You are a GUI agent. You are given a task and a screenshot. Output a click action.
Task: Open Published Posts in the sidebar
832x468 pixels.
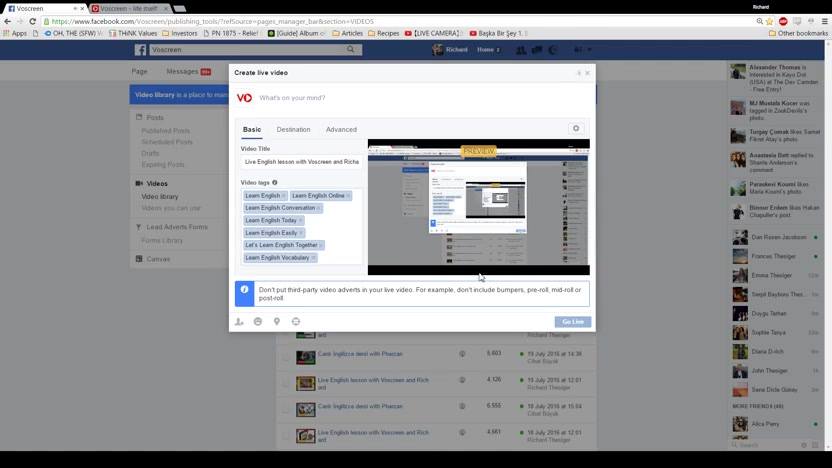coord(166,131)
